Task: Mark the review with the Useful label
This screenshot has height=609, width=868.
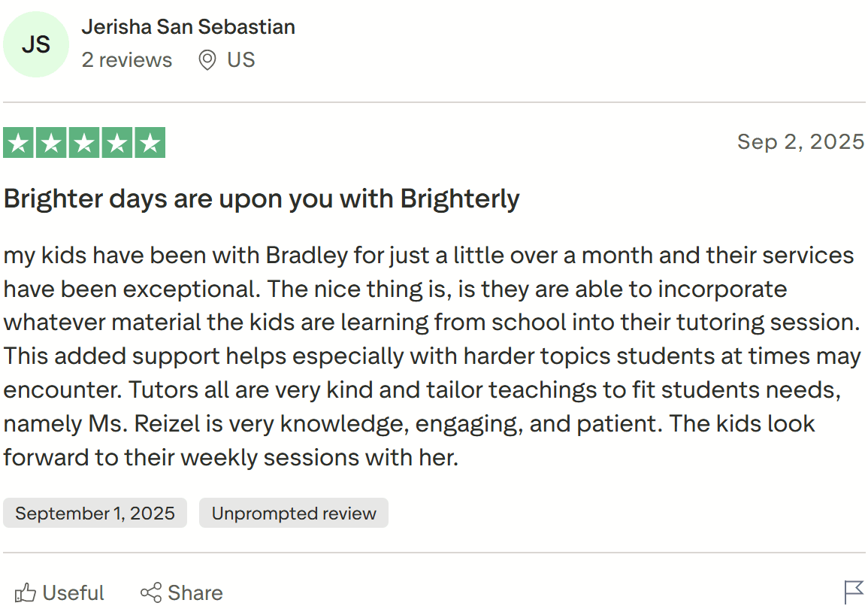Action: click(73, 592)
